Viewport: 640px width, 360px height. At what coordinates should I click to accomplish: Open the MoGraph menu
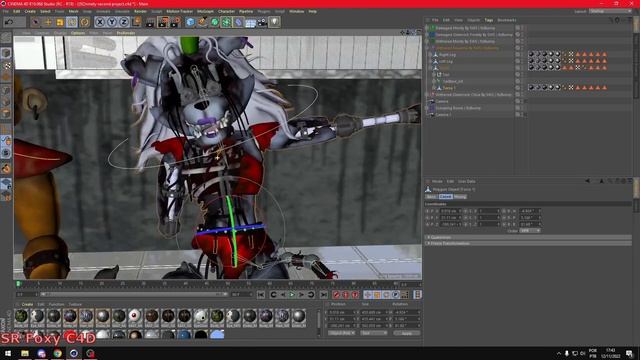click(x=205, y=11)
